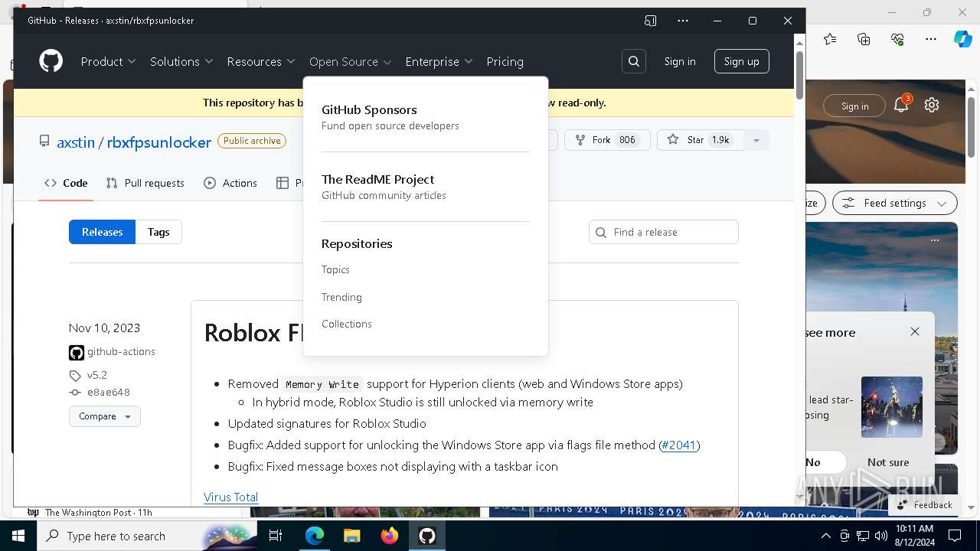This screenshot has width=980, height=551.
Task: Open File Explorer from taskbar
Action: coord(352,536)
